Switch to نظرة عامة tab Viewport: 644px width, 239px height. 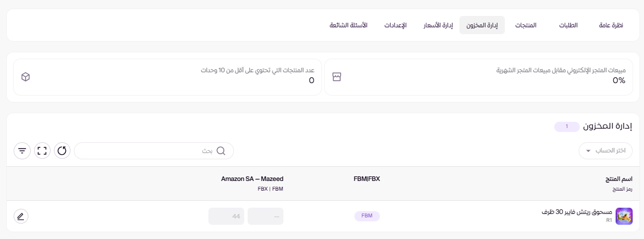pyautogui.click(x=610, y=26)
